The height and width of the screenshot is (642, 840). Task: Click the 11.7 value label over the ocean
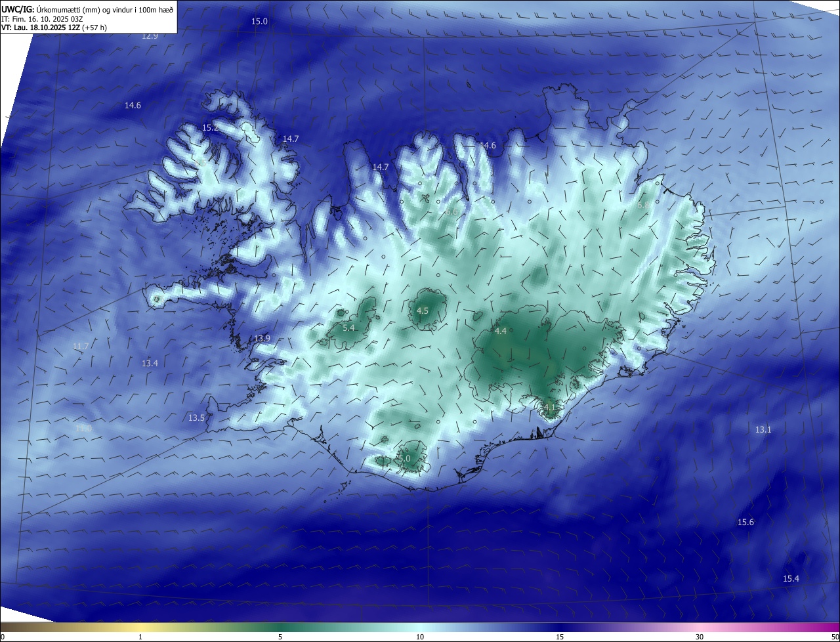coord(81,346)
